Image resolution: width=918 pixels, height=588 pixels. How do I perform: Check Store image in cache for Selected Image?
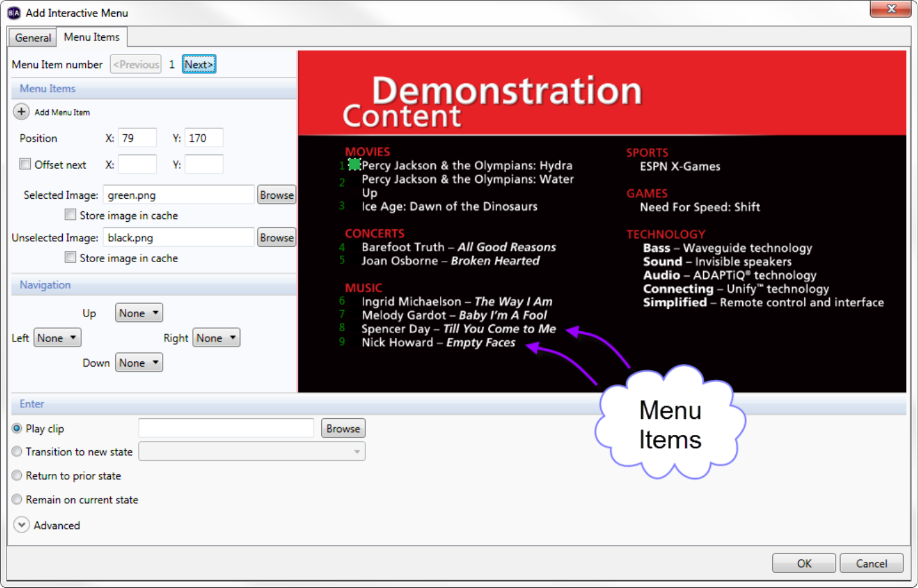pyautogui.click(x=70, y=215)
